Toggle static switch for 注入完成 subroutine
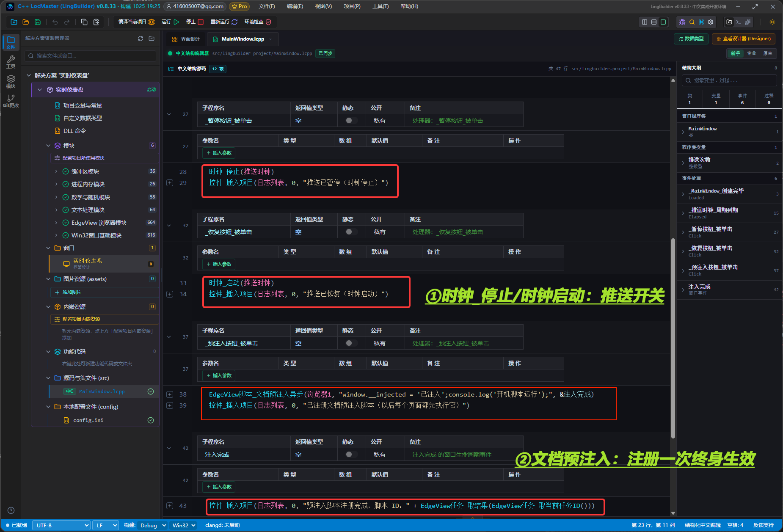783x532 pixels. pyautogui.click(x=351, y=455)
